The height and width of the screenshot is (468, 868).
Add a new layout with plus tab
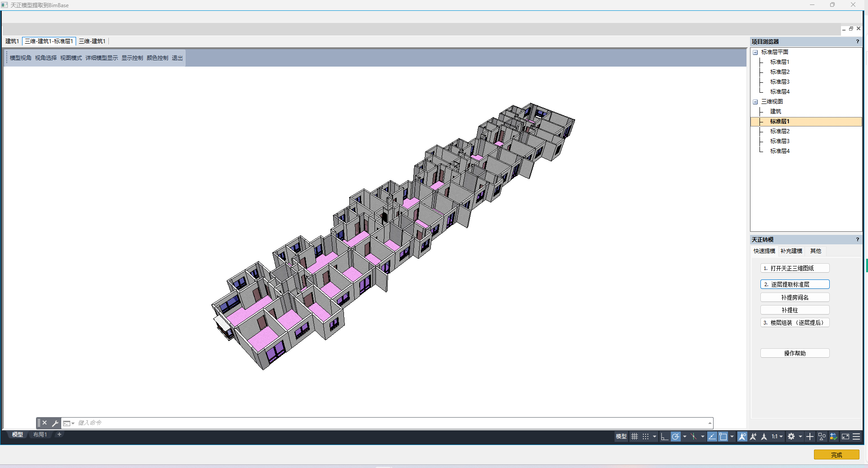59,435
